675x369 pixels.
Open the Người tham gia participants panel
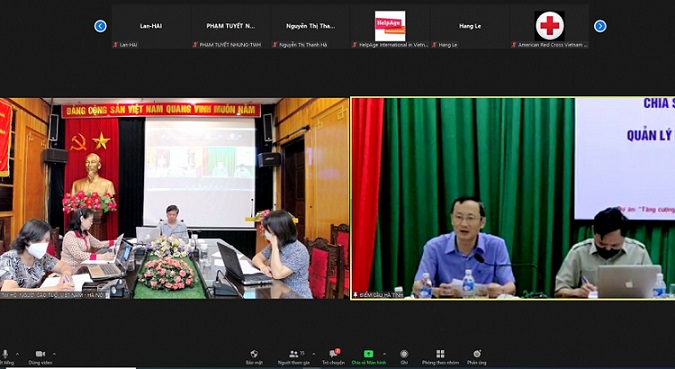pos(294,357)
